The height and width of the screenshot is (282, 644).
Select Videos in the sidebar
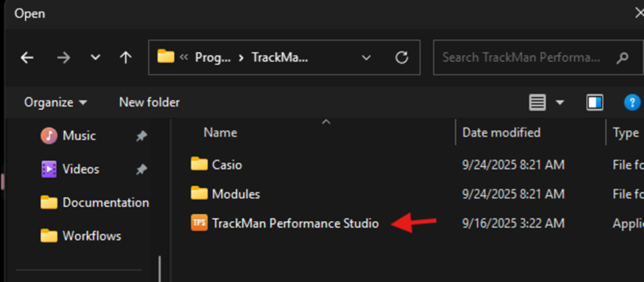[80, 169]
